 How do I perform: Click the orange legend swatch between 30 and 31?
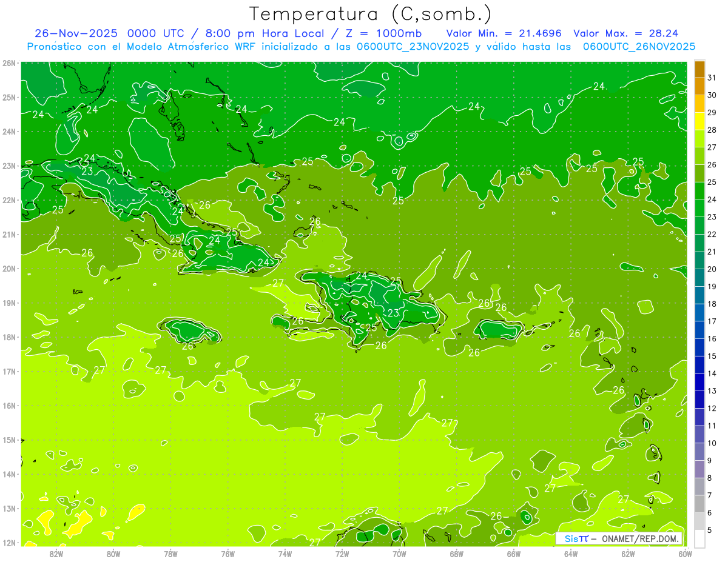tap(699, 86)
